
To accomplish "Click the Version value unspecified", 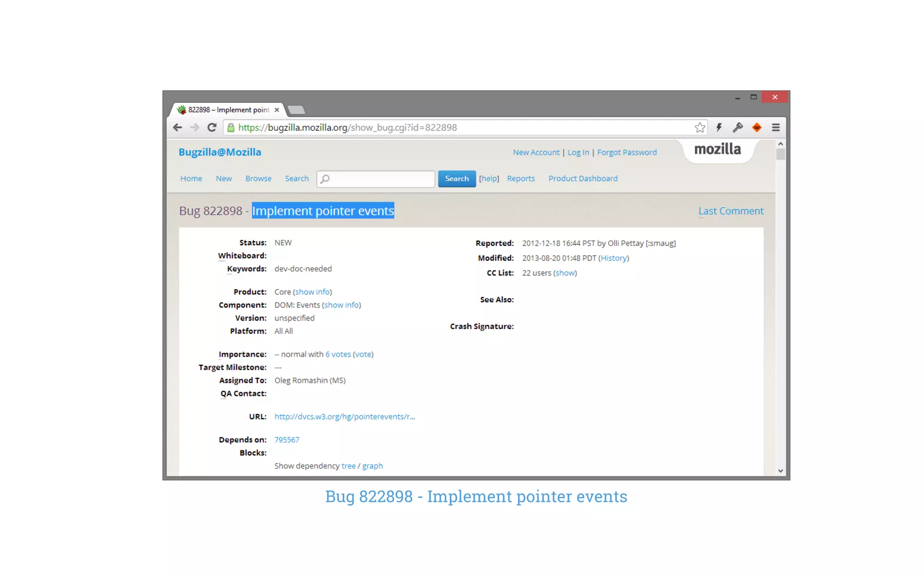I will pos(295,318).
